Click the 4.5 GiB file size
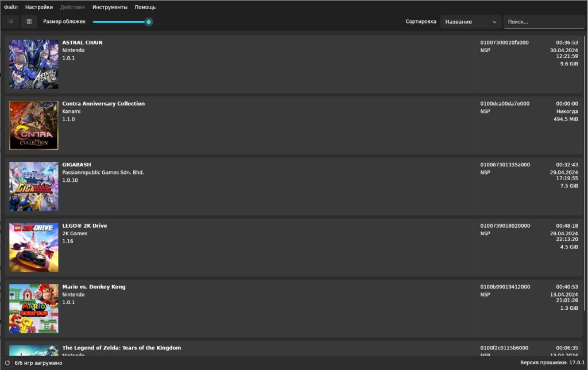Viewport: 588px width, 370px height. tap(569, 247)
